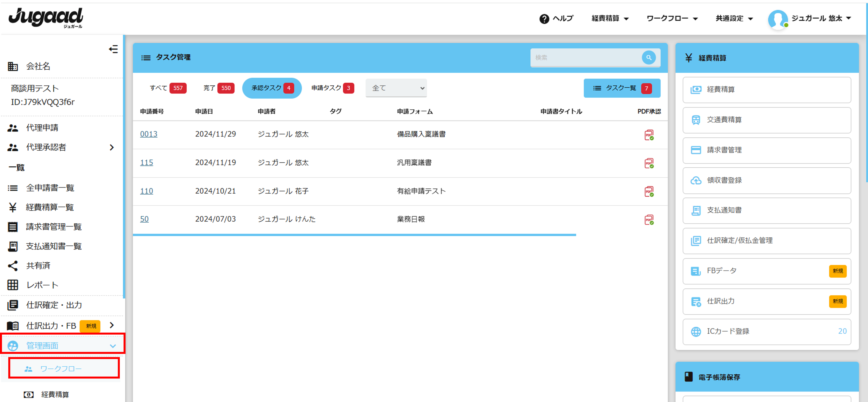This screenshot has height=402, width=868.
Task: Click the 仕訳確定/仮払金管理 button
Action: (x=767, y=241)
